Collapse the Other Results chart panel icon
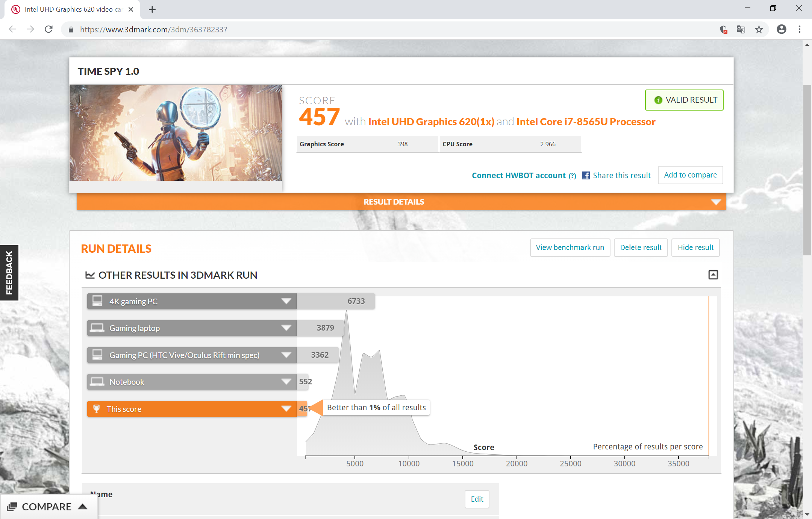The width and height of the screenshot is (812, 519). tap(713, 275)
